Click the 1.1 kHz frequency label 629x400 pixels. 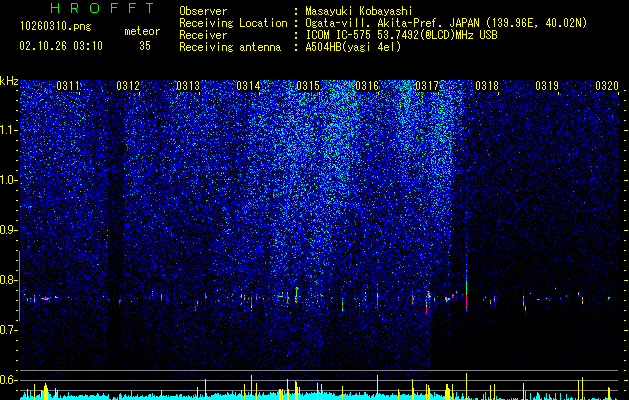(x=8, y=130)
